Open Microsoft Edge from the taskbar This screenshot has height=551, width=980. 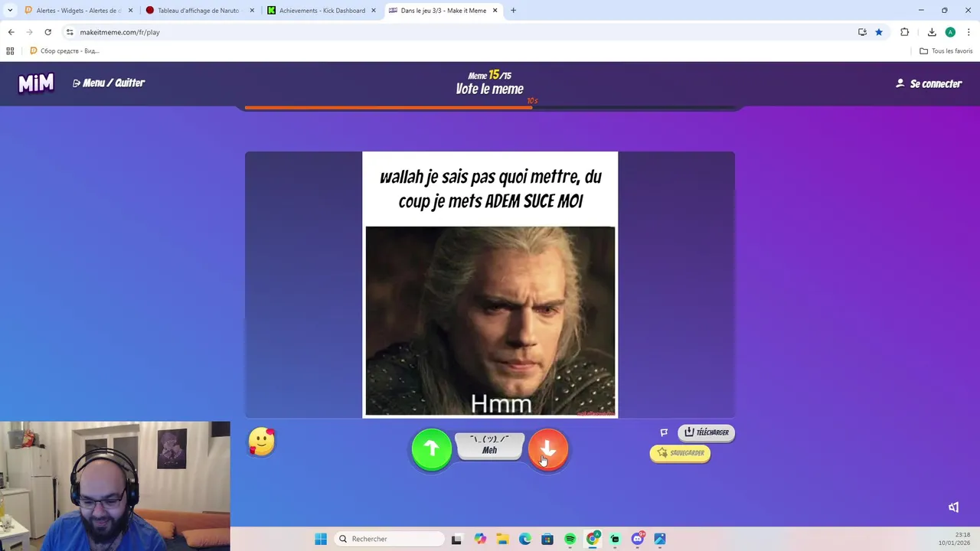[x=525, y=539]
